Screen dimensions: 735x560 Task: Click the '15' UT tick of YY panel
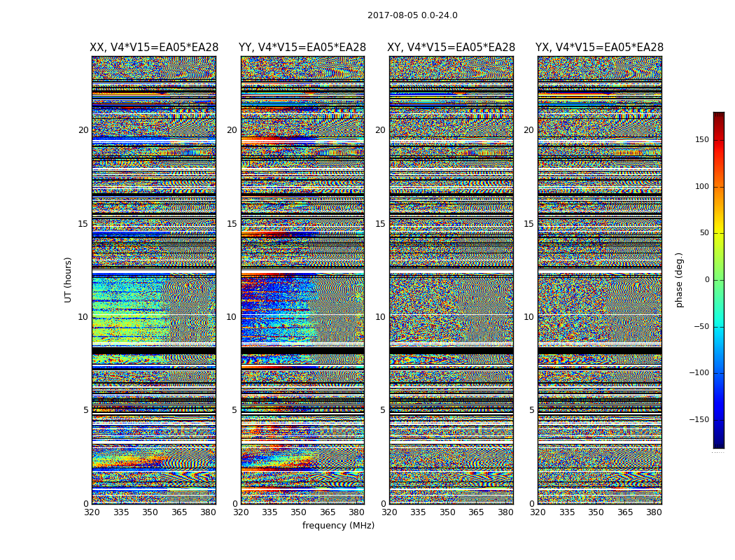tap(232, 224)
